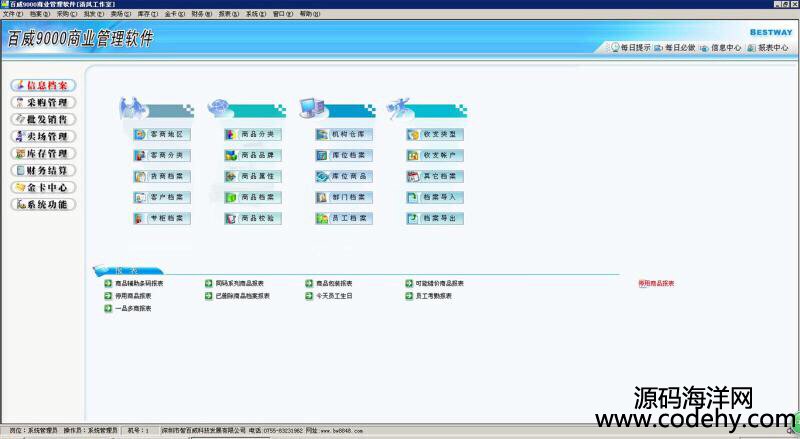Open the 信息中心 shortcut
This screenshot has width=800, height=439.
tap(720, 47)
